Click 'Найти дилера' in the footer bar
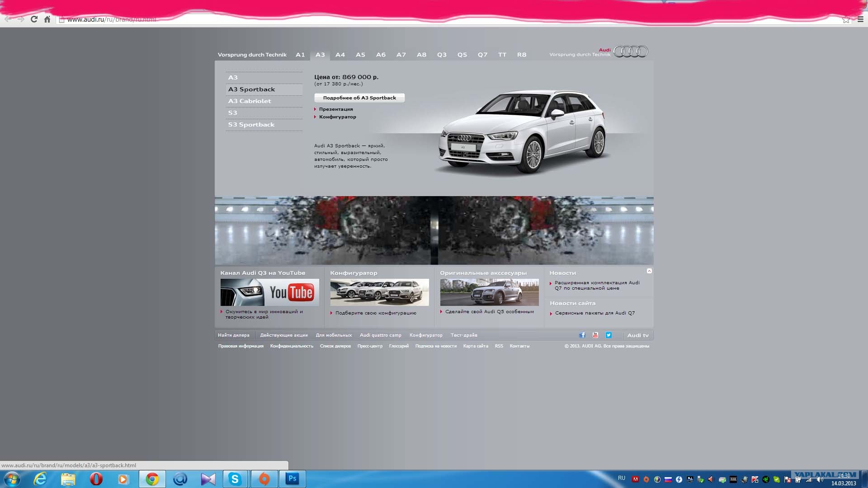Image resolution: width=868 pixels, height=488 pixels. coord(234,335)
